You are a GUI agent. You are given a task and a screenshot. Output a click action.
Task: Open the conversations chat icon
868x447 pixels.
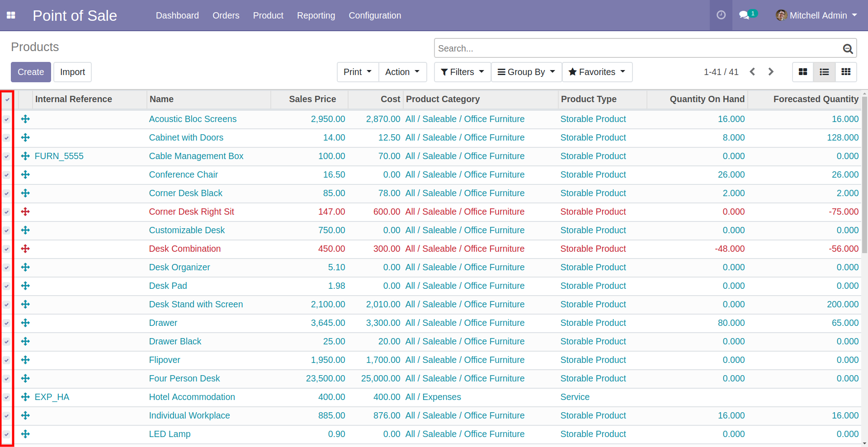click(744, 15)
